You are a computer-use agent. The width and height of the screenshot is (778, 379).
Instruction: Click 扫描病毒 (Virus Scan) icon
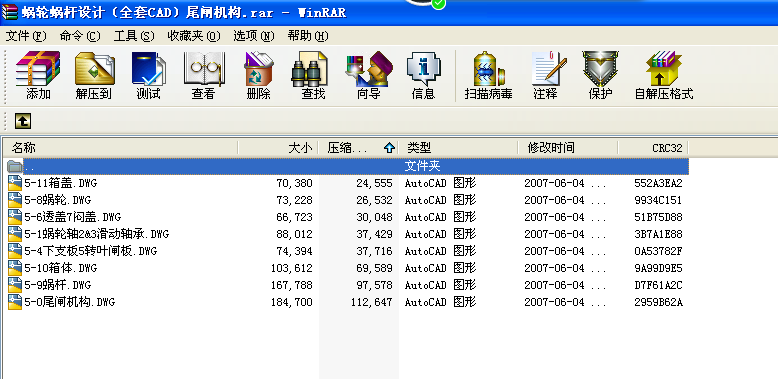pos(489,75)
